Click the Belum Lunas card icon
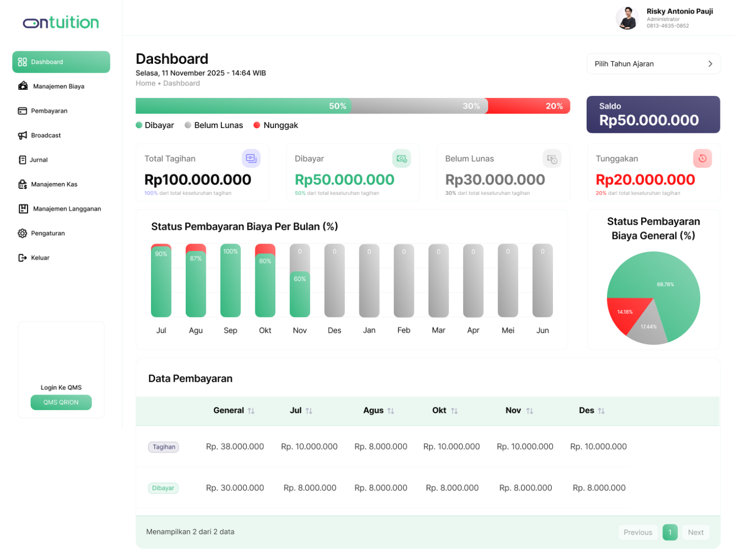This screenshot has width=735, height=560. pos(552,159)
